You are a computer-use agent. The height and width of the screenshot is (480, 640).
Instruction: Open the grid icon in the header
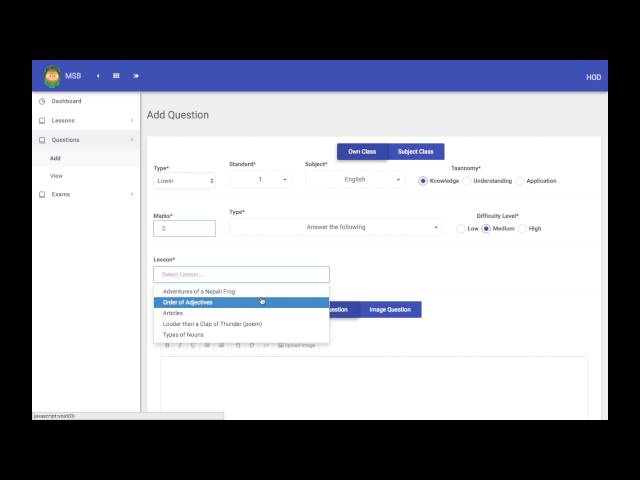point(116,76)
